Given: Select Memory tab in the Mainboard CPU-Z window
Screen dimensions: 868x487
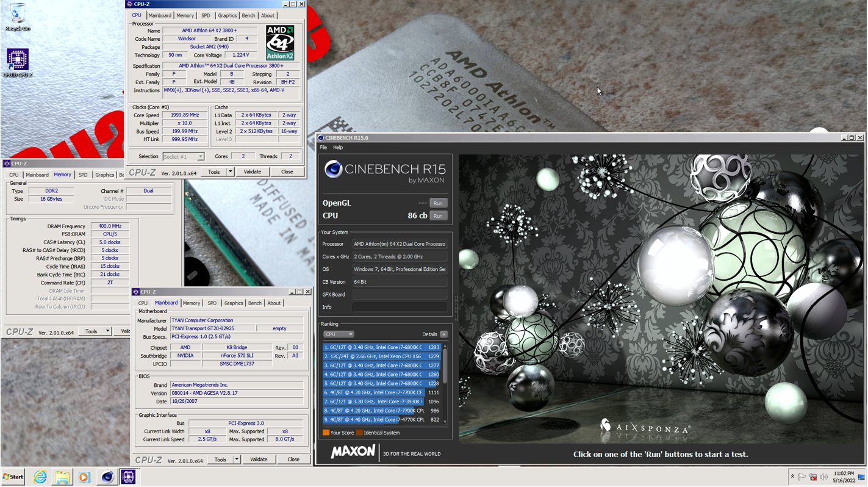Looking at the screenshot, I should (x=191, y=303).
